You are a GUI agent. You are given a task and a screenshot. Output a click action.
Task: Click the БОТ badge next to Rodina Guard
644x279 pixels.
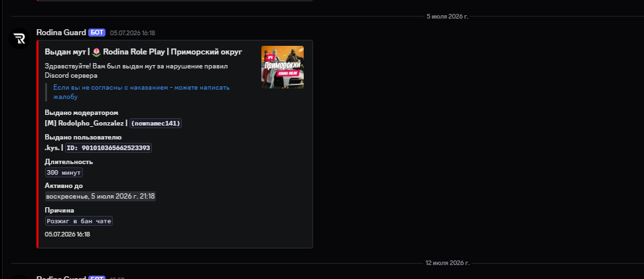(97, 33)
